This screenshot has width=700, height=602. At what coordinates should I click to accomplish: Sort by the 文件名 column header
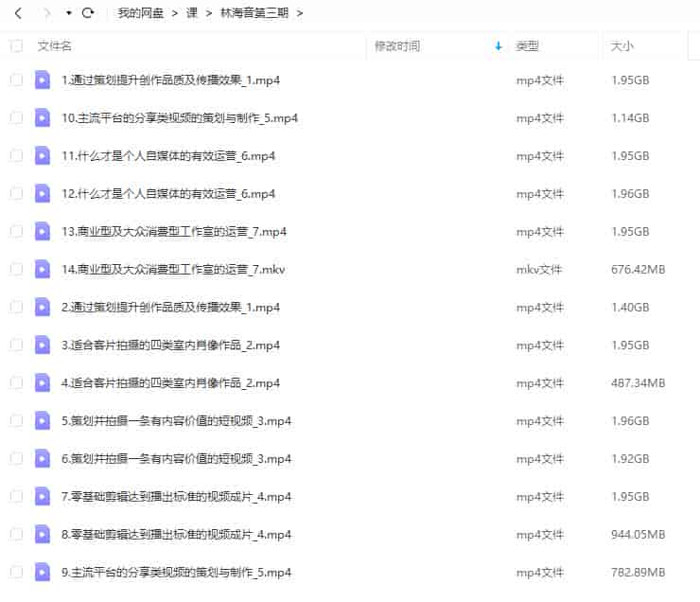pos(55,45)
